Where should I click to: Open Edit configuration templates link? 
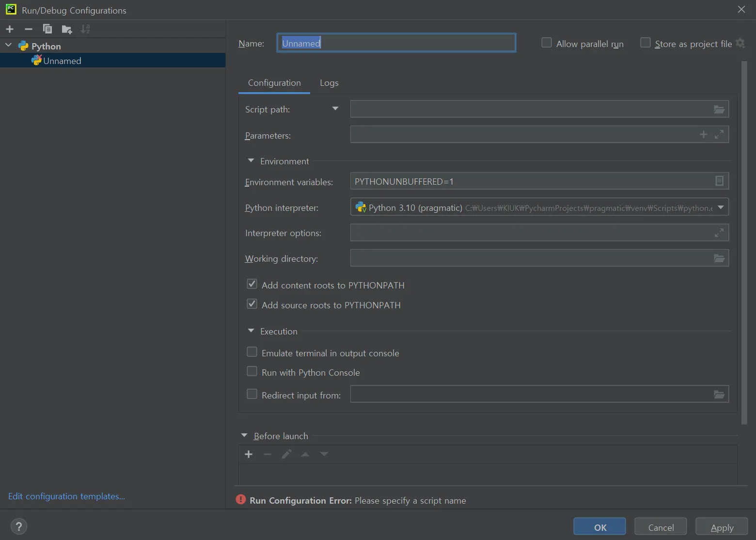66,496
